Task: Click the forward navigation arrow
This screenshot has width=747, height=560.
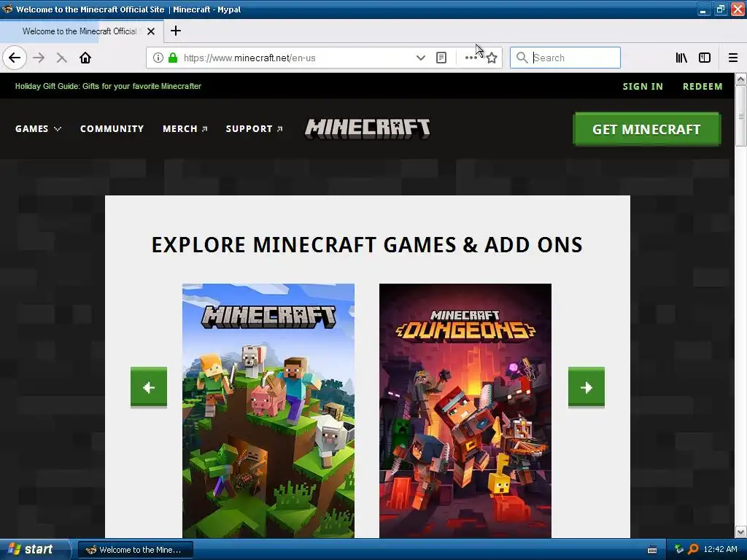Action: [39, 58]
